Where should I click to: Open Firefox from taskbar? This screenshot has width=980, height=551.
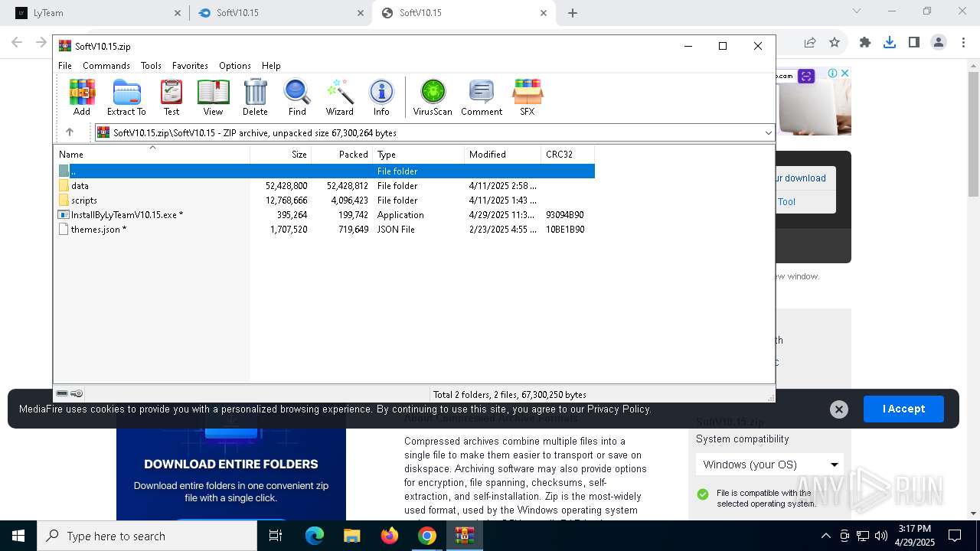tap(390, 536)
